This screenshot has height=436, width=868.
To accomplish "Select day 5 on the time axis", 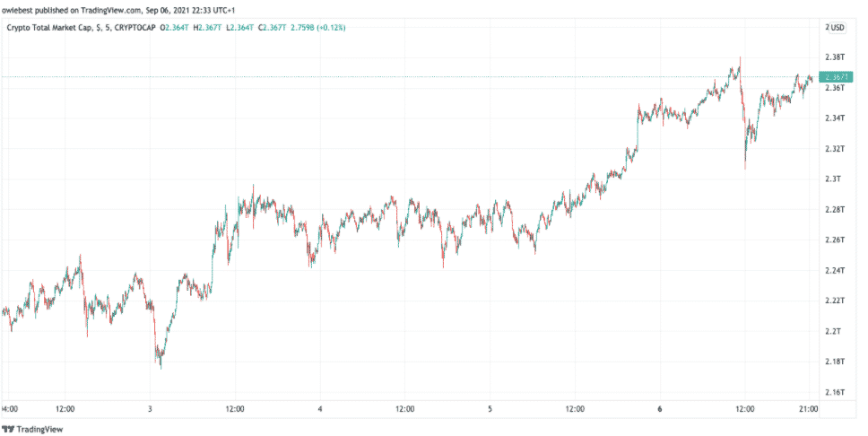I will pos(490,409).
